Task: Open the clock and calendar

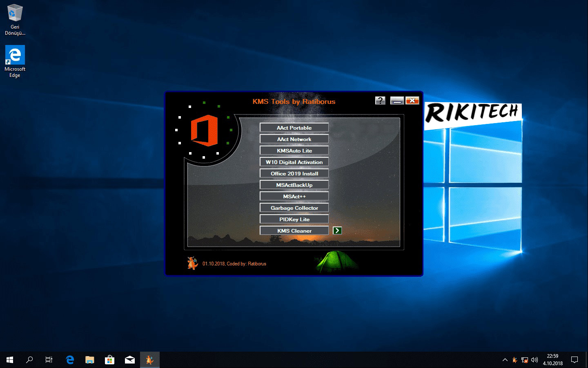Action: pos(552,360)
